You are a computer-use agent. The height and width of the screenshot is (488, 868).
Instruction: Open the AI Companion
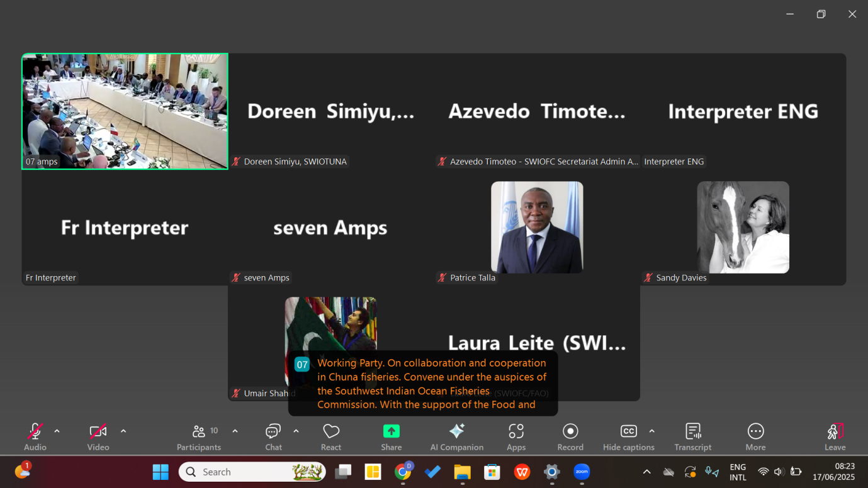pos(456,436)
